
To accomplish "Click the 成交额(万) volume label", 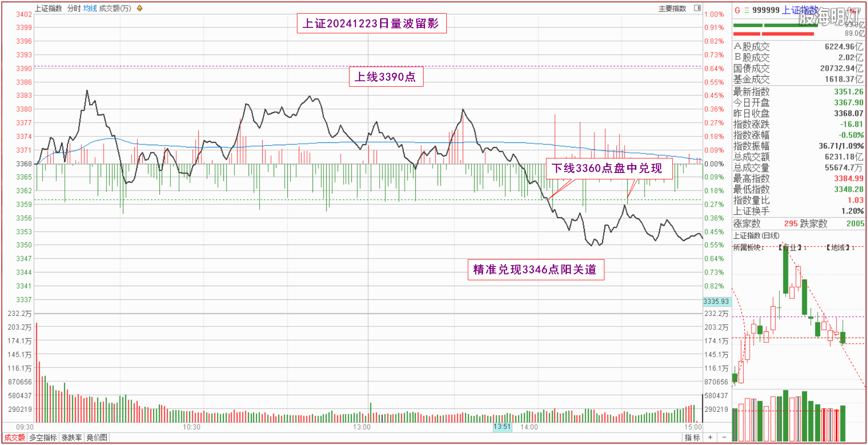I will (x=115, y=8).
